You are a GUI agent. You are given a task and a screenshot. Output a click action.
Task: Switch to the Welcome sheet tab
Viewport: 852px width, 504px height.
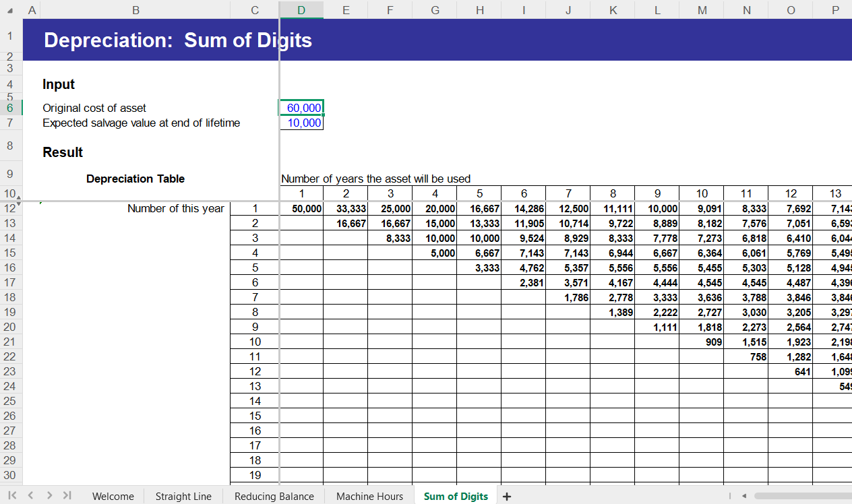click(x=113, y=495)
